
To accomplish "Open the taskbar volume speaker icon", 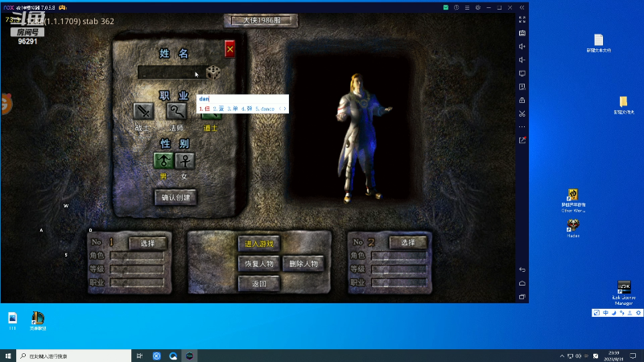I will click(579, 356).
